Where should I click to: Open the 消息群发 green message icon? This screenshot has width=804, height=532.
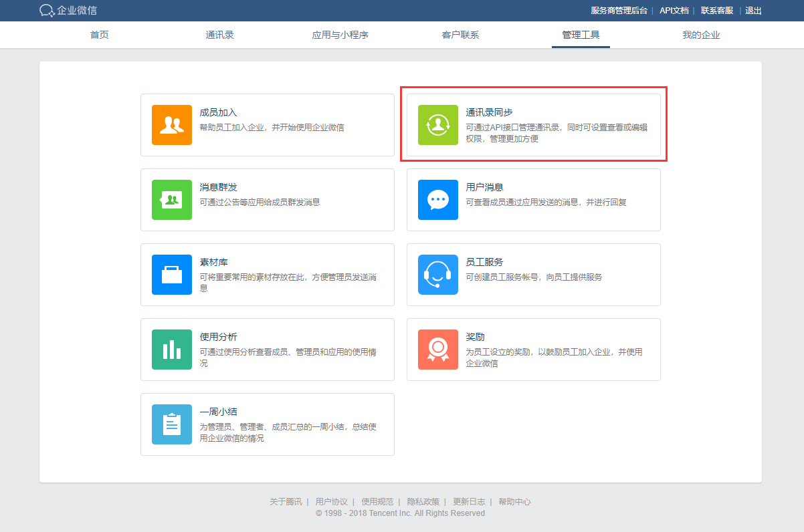coord(172,200)
